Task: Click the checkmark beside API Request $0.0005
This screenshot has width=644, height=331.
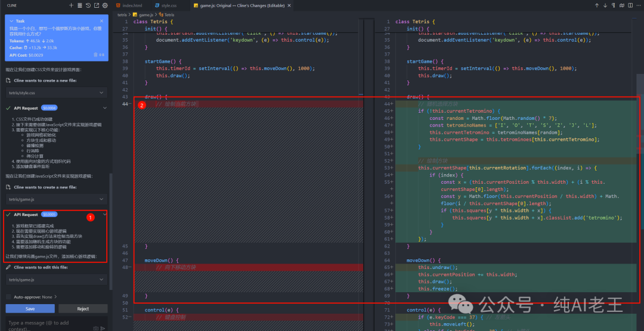Action: tap(8, 214)
